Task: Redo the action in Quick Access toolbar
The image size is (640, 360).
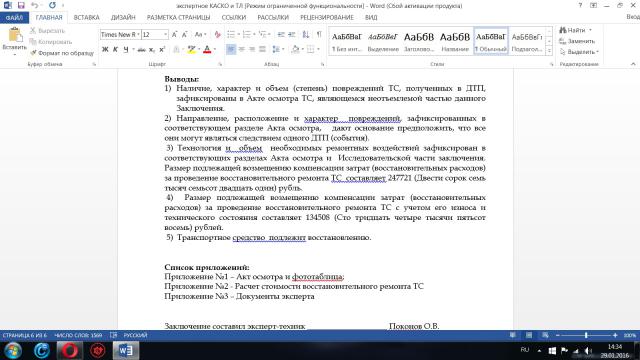Action: click(52, 6)
